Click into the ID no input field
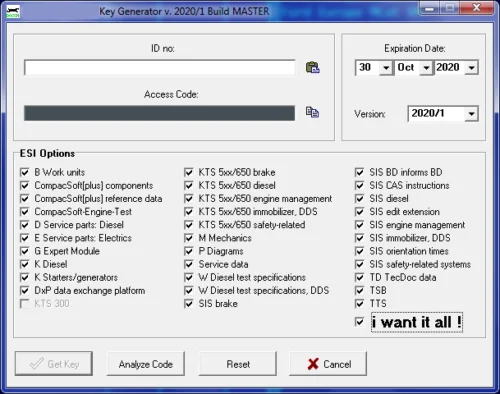 pyautogui.click(x=159, y=68)
